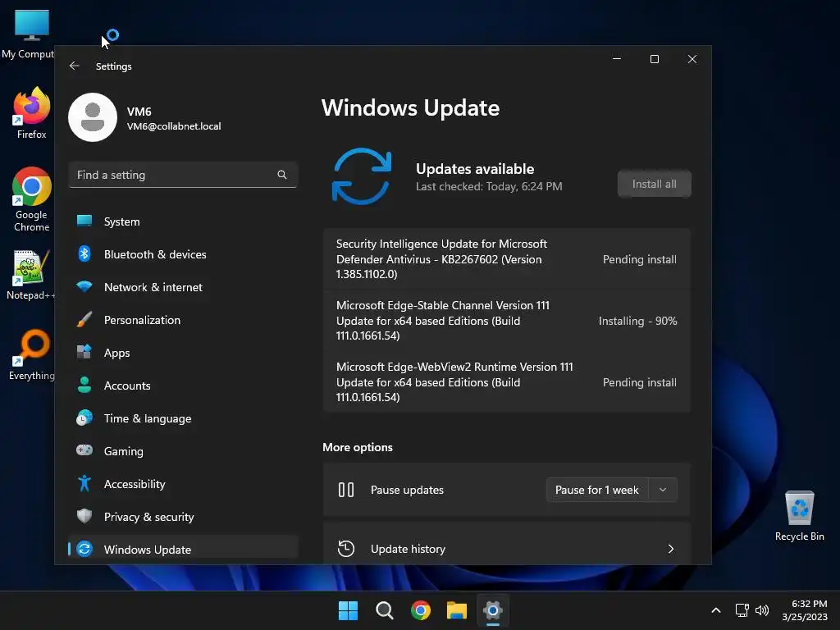Click the Privacy & security shield icon
Image resolution: width=840 pixels, height=630 pixels.
coord(84,517)
